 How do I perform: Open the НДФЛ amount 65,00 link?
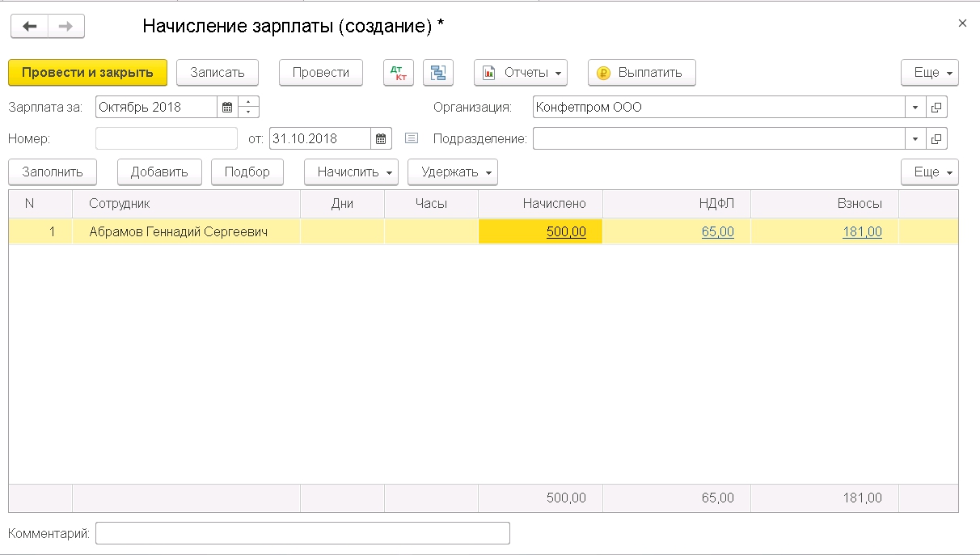718,231
